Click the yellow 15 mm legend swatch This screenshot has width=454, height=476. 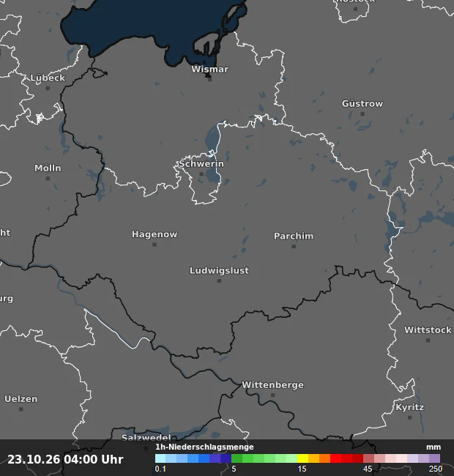[302, 458]
